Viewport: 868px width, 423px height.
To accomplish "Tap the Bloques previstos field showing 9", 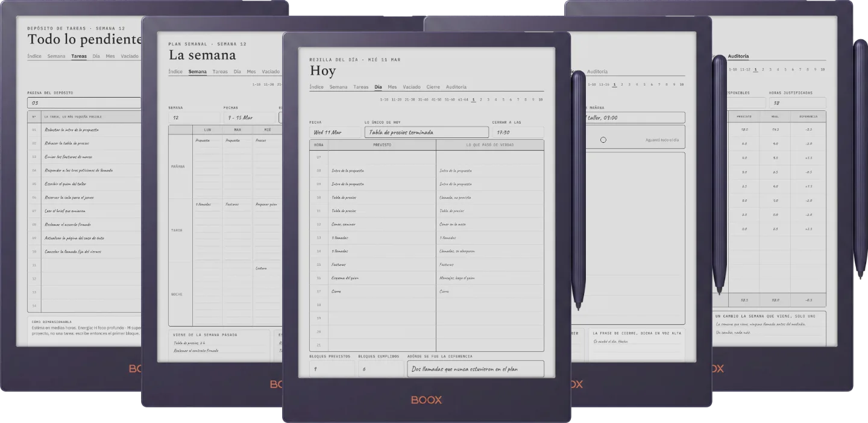I will 332,369.
